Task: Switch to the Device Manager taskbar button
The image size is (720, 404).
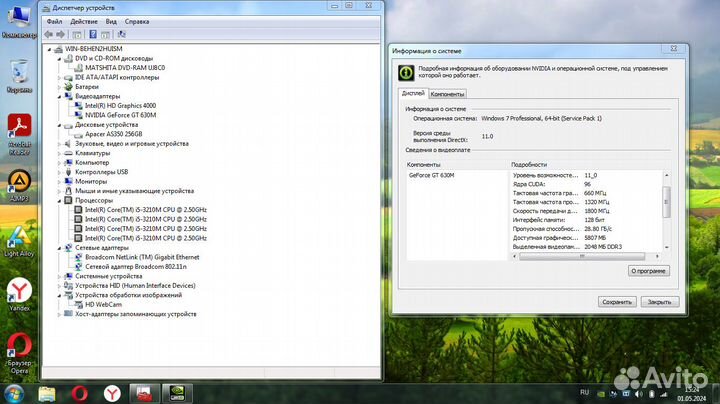Action: point(144,394)
